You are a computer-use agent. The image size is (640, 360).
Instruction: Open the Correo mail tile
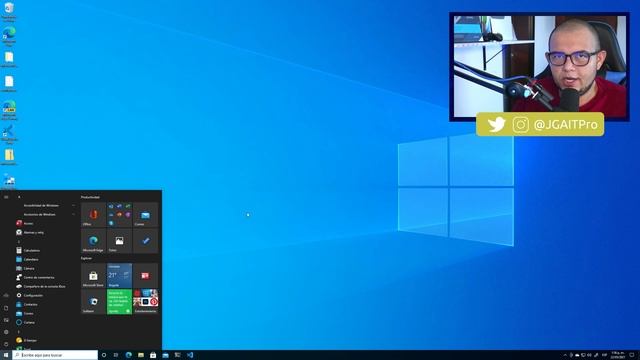point(145,215)
